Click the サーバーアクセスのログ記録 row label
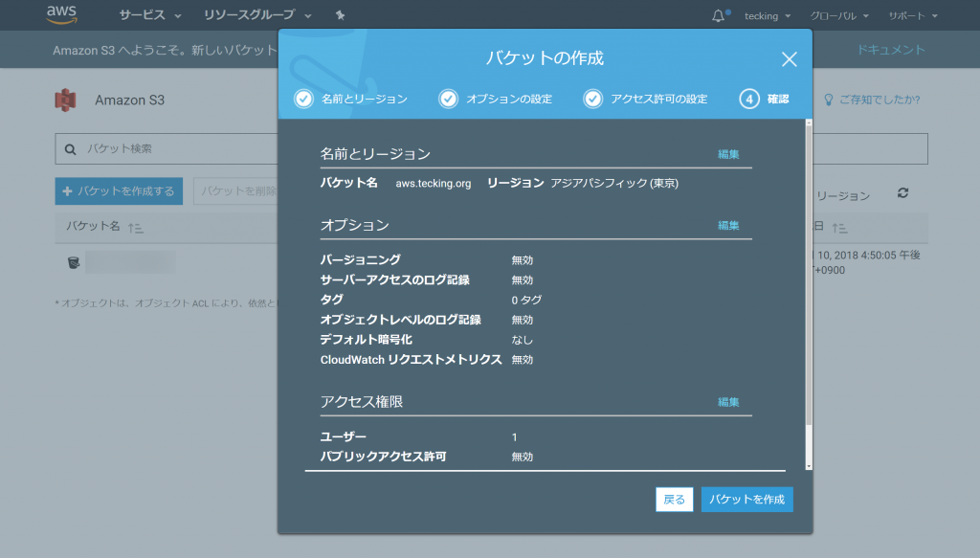Image resolution: width=980 pixels, height=558 pixels. [395, 279]
